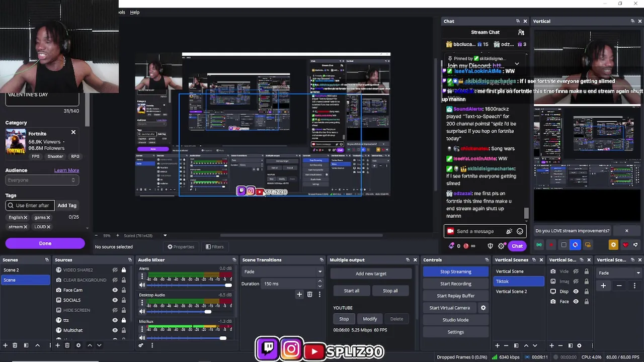644x362 pixels.
Task: Open moderator shield icon in chat
Action: pyautogui.click(x=491, y=246)
